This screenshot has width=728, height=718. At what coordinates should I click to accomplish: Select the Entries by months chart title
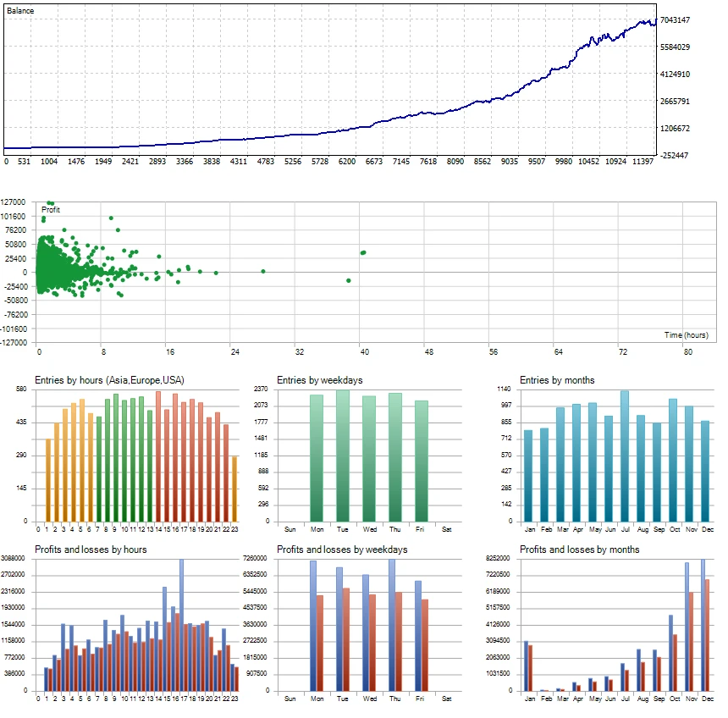pyautogui.click(x=556, y=380)
